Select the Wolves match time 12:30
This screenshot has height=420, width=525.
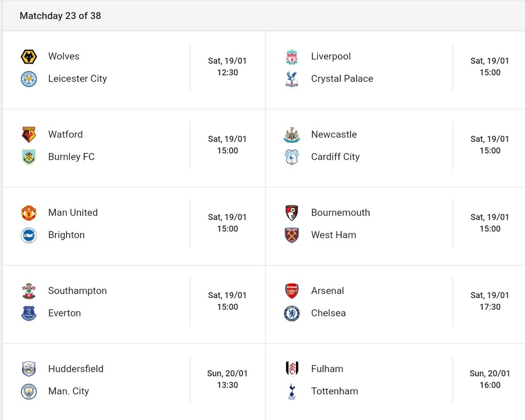(x=227, y=73)
